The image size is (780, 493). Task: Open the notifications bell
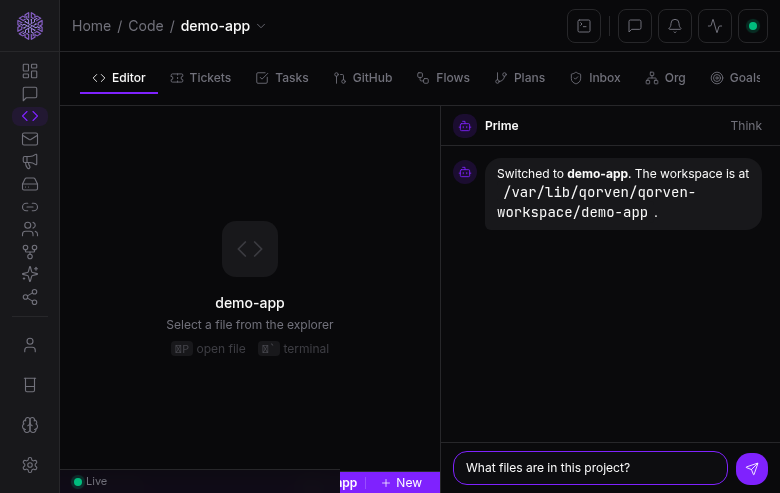pos(675,26)
